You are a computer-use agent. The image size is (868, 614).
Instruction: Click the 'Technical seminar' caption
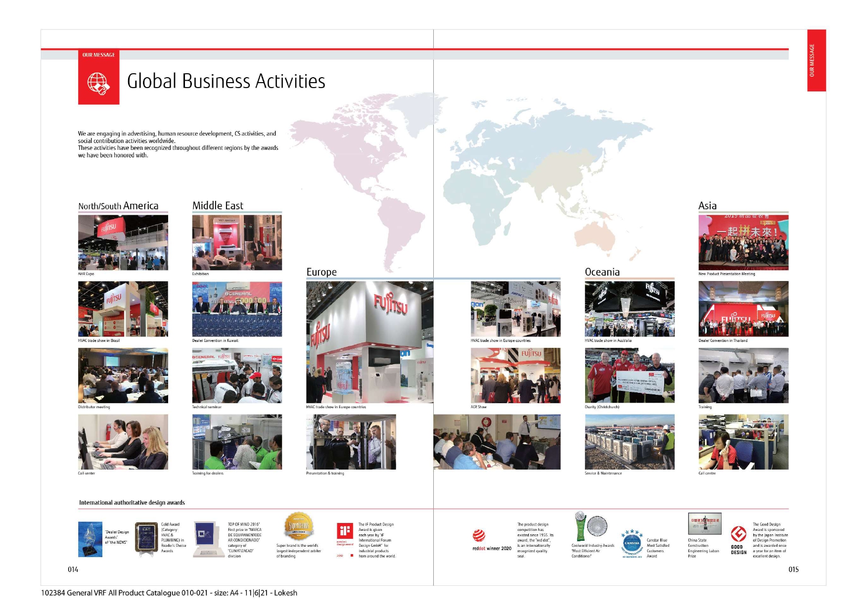pos(207,407)
